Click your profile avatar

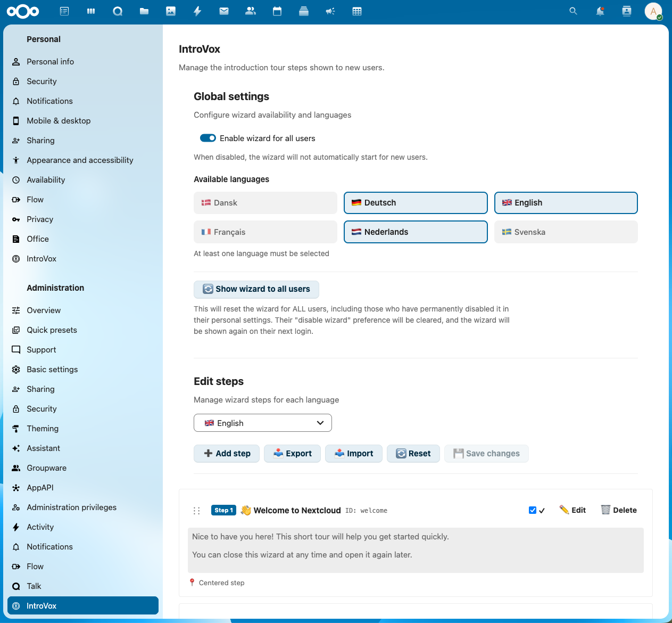653,11
